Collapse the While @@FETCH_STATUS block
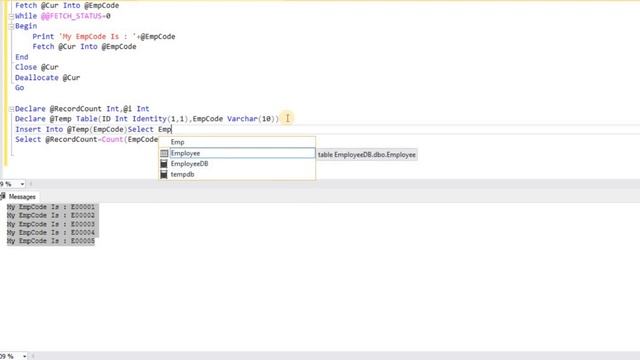This screenshot has width=640, height=360. point(11,16)
